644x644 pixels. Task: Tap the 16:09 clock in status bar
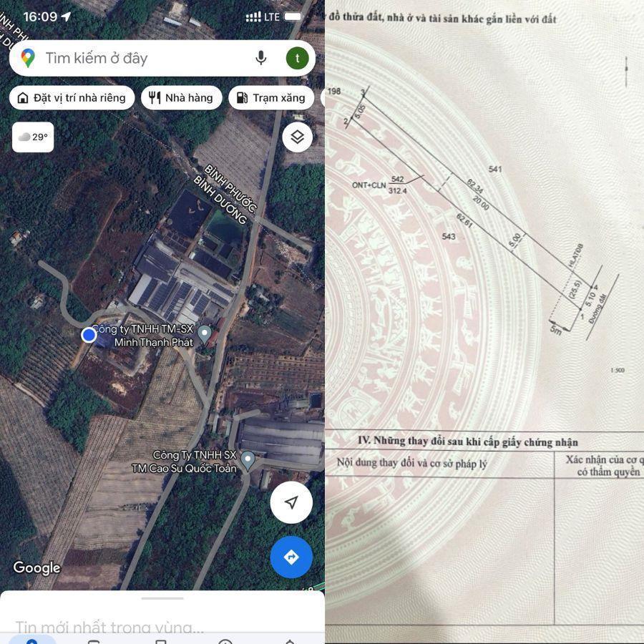(39, 16)
